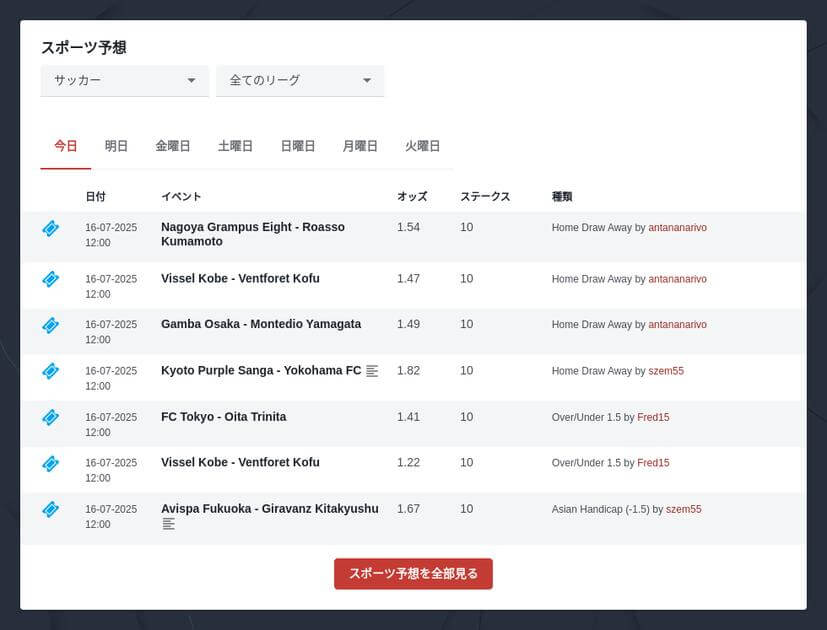Open comment icon beside Kyoto Purple Sanga match
Image resolution: width=827 pixels, height=630 pixels.
[x=372, y=371]
